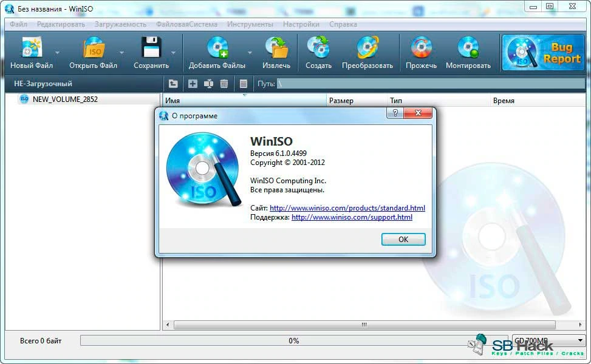Image resolution: width=591 pixels, height=364 pixels.
Task: Open the winiso.com products standard link
Action: point(347,208)
